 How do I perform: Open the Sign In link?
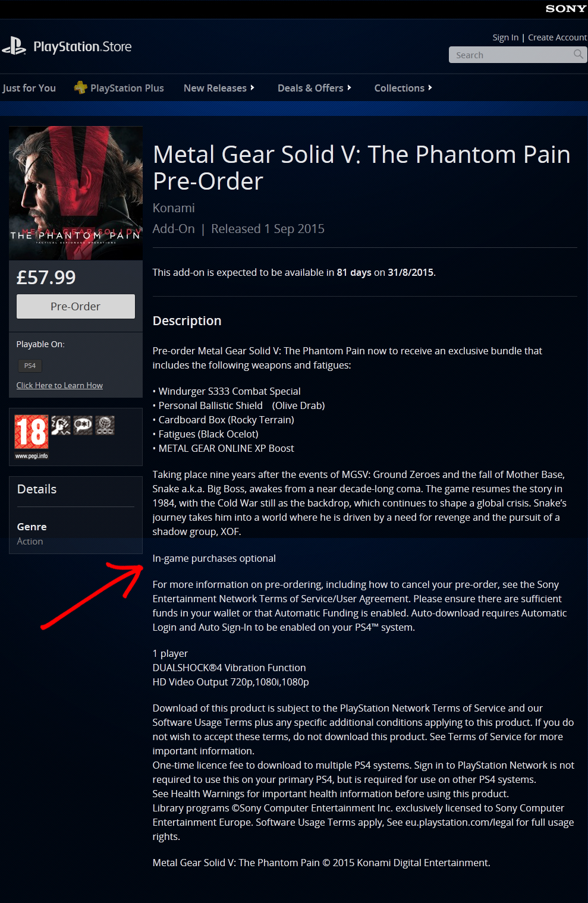505,37
